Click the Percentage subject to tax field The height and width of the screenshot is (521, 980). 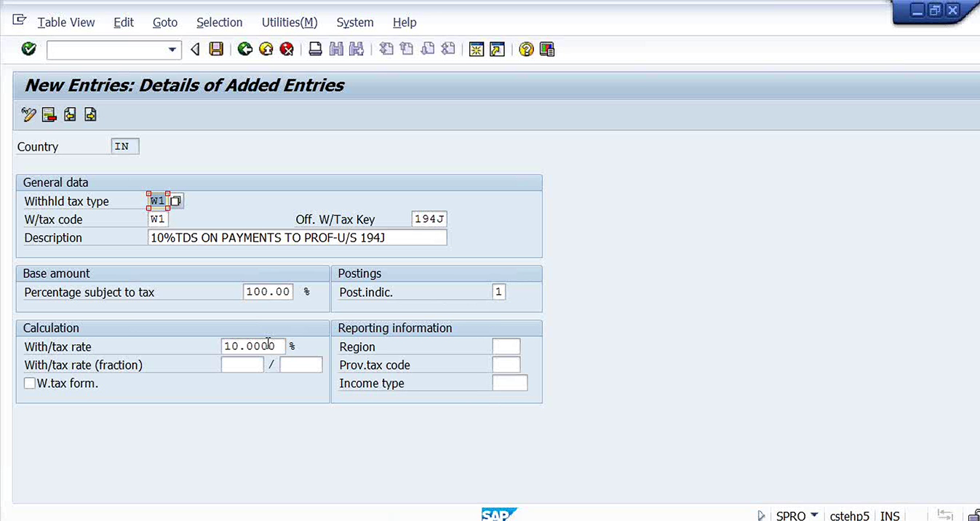(268, 292)
